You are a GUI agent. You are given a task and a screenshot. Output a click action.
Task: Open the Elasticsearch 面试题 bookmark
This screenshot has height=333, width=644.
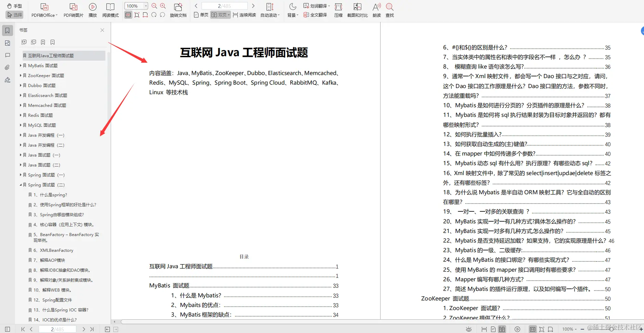click(48, 95)
